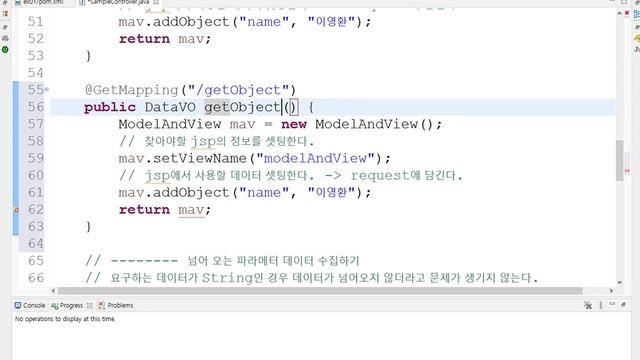Click addObject on line 61
The width and height of the screenshot is (640, 360).
pyautogui.click(x=191, y=192)
